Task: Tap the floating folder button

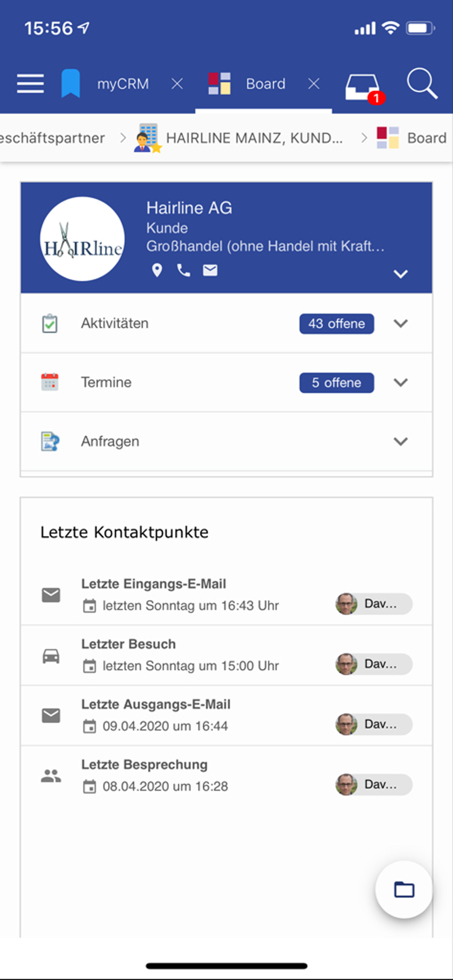Action: point(404,889)
